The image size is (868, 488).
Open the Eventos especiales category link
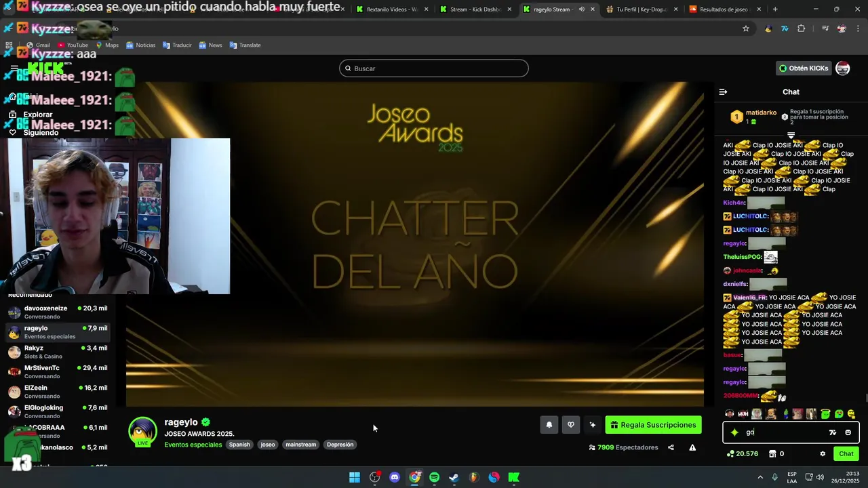pyautogui.click(x=193, y=445)
